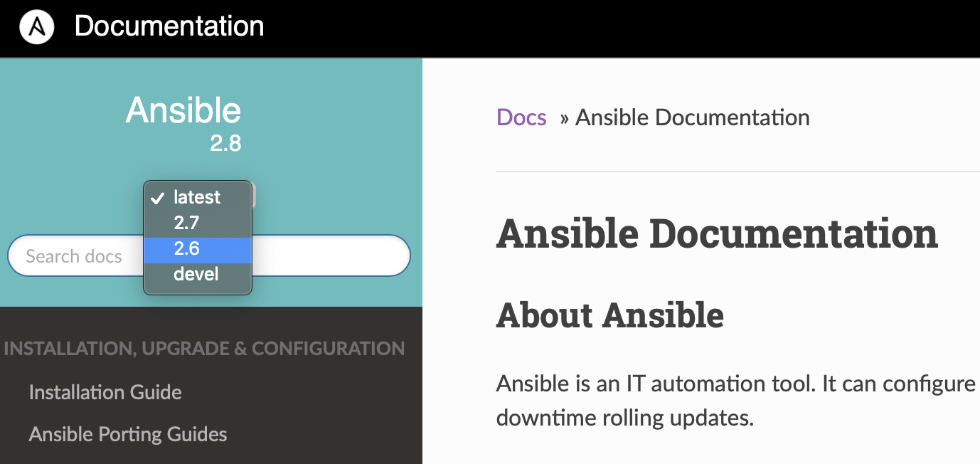Click the Installation, Upgrade & Configuration section caption

[205, 349]
